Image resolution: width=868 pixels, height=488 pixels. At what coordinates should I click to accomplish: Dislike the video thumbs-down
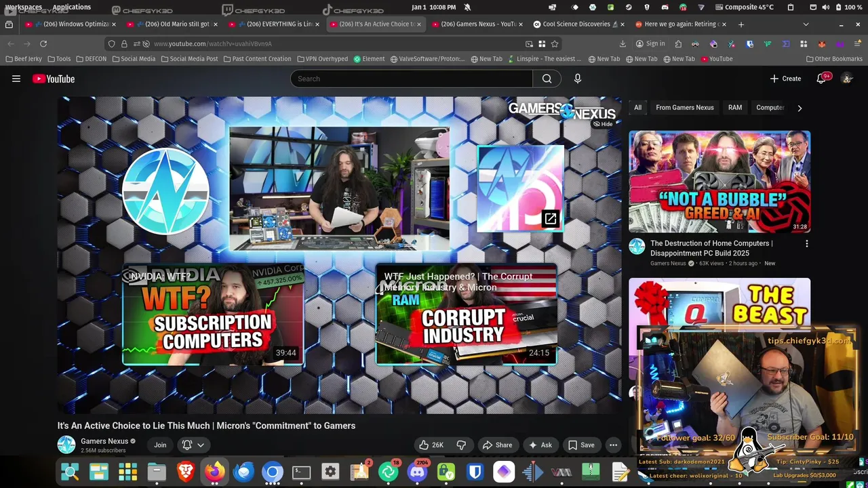(461, 445)
